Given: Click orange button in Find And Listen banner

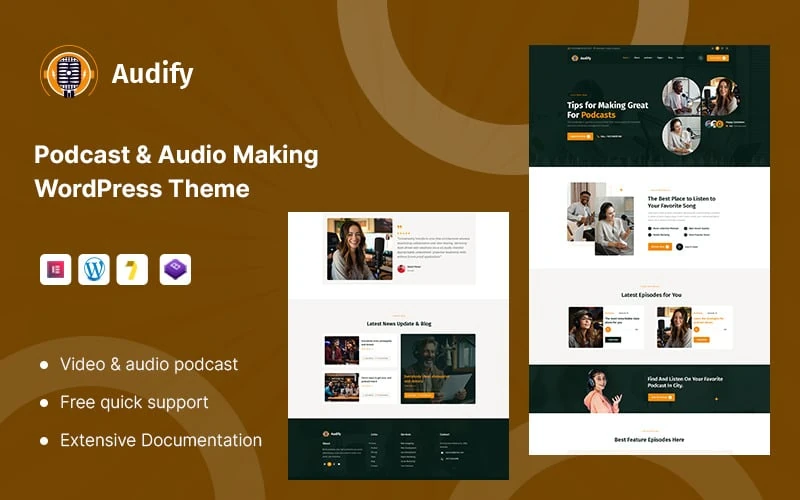Looking at the screenshot, I should [x=661, y=397].
